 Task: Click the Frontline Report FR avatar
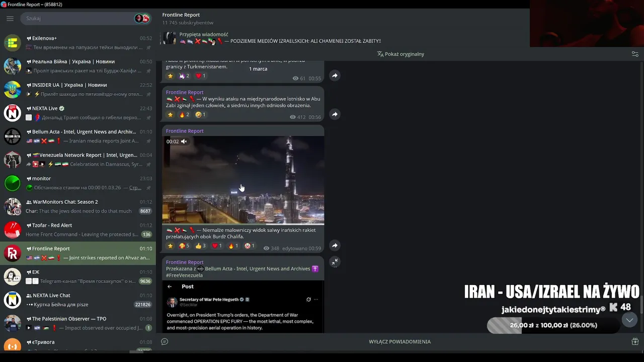[12, 253]
